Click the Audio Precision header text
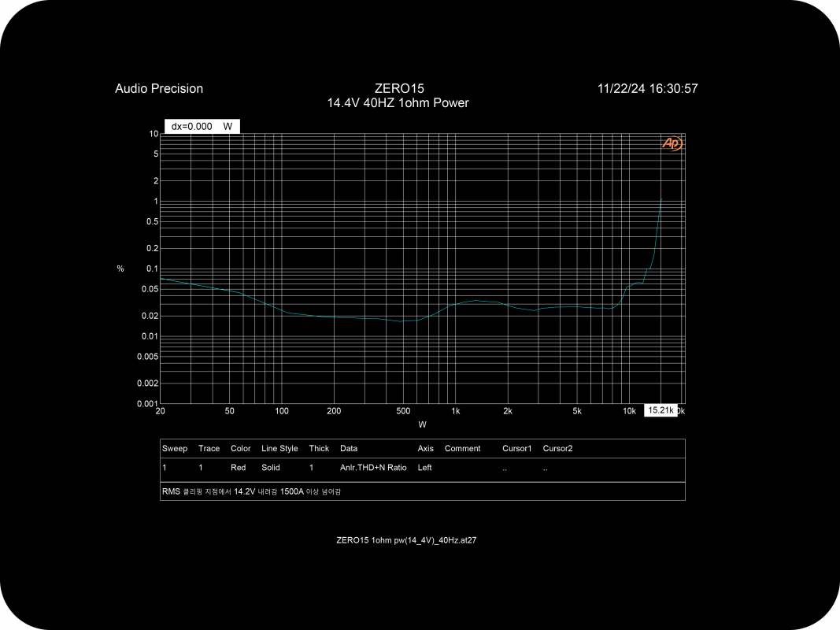 point(159,88)
